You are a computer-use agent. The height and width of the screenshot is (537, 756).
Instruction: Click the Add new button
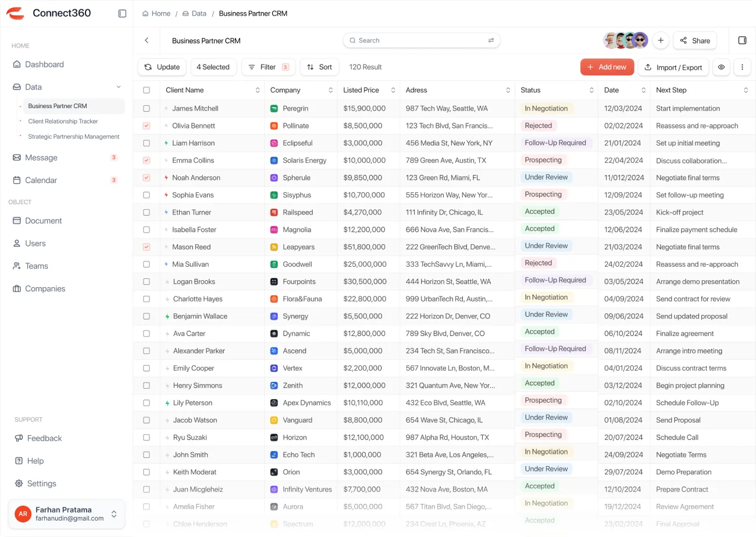tap(607, 67)
